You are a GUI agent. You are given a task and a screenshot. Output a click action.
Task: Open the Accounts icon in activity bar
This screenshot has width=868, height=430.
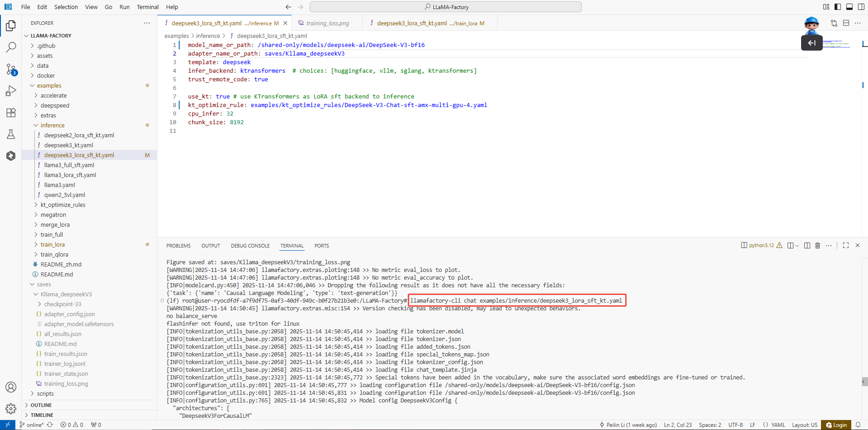point(11,387)
